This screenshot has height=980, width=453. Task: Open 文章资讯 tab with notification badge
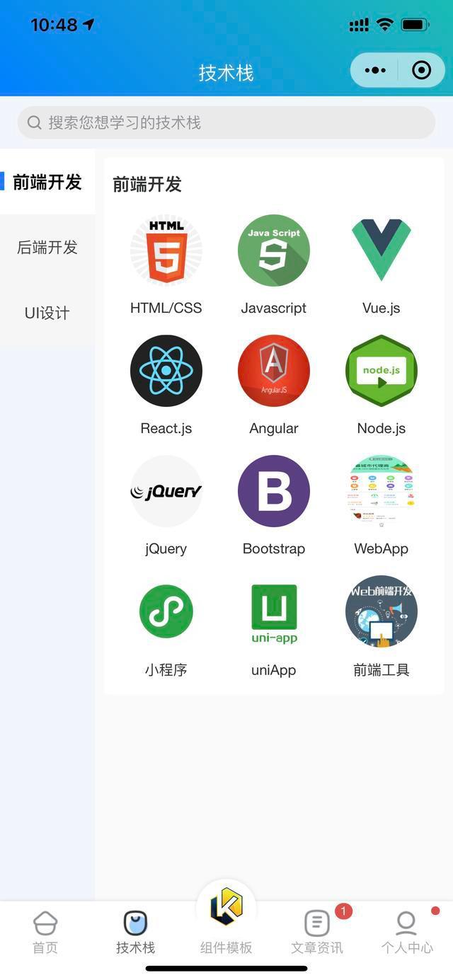[x=317, y=933]
